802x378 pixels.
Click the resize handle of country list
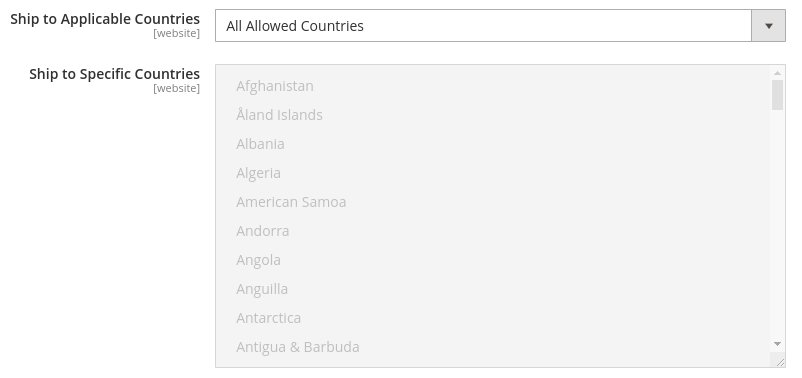[779, 362]
